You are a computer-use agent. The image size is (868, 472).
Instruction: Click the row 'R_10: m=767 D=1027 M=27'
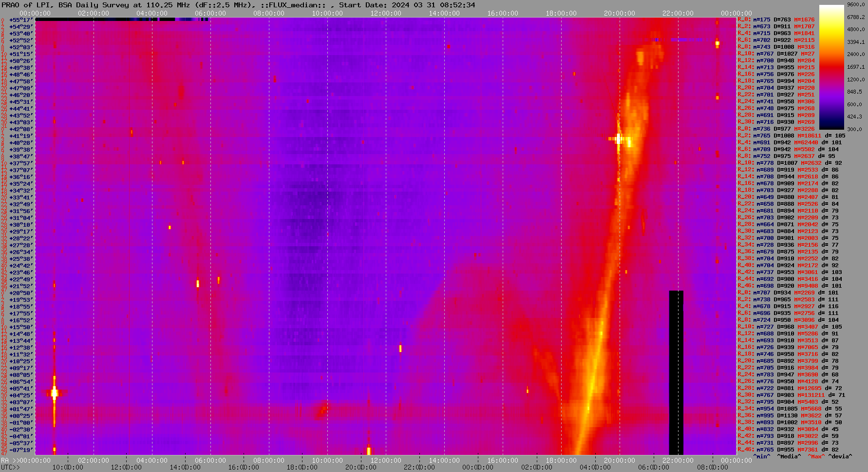click(x=776, y=54)
